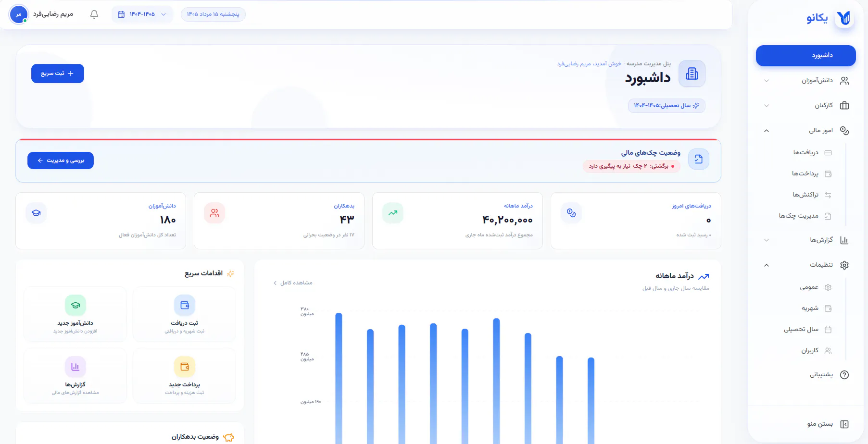Open the Payments (پرداخت‌ها) submenu item

[x=806, y=174]
